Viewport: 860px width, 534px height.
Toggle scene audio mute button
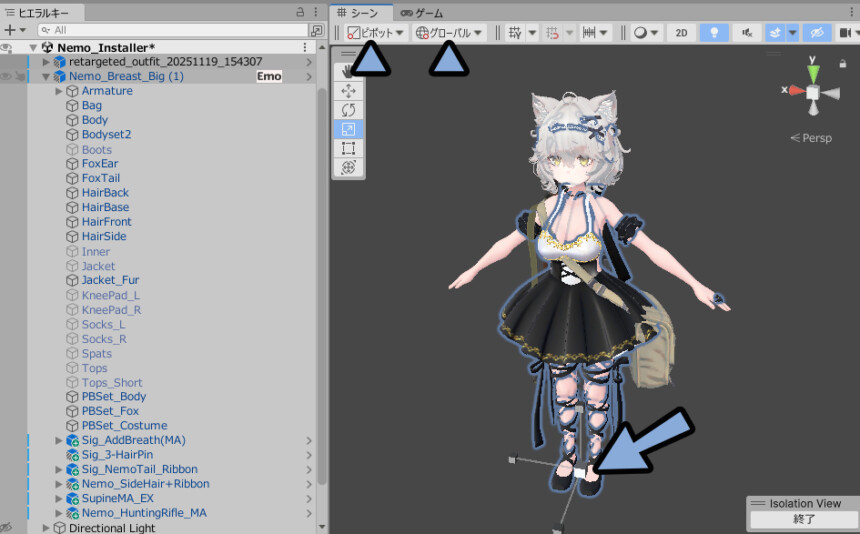point(746,33)
